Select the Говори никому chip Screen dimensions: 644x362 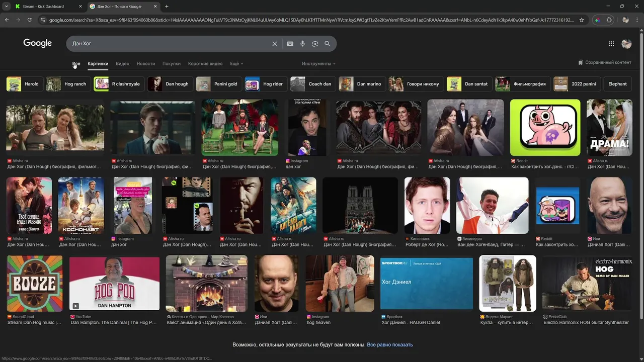[416, 84]
